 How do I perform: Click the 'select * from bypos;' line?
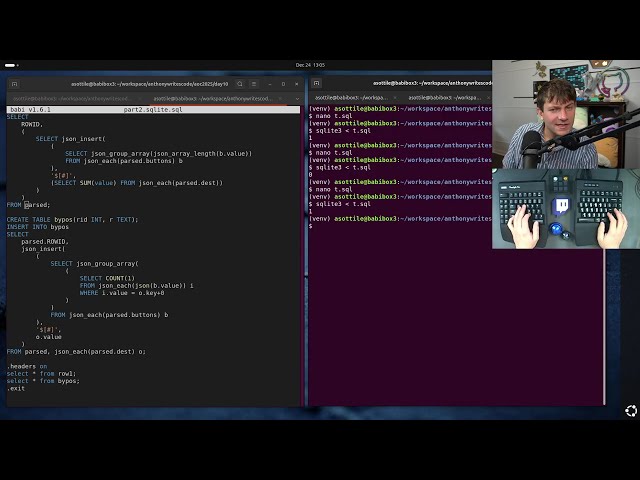pyautogui.click(x=43, y=381)
